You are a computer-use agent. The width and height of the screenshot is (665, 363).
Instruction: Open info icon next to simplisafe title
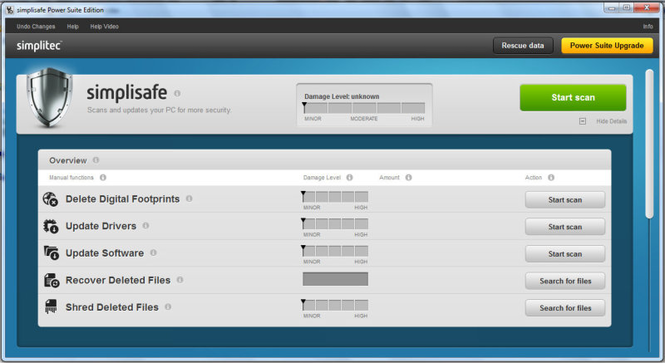point(177,93)
